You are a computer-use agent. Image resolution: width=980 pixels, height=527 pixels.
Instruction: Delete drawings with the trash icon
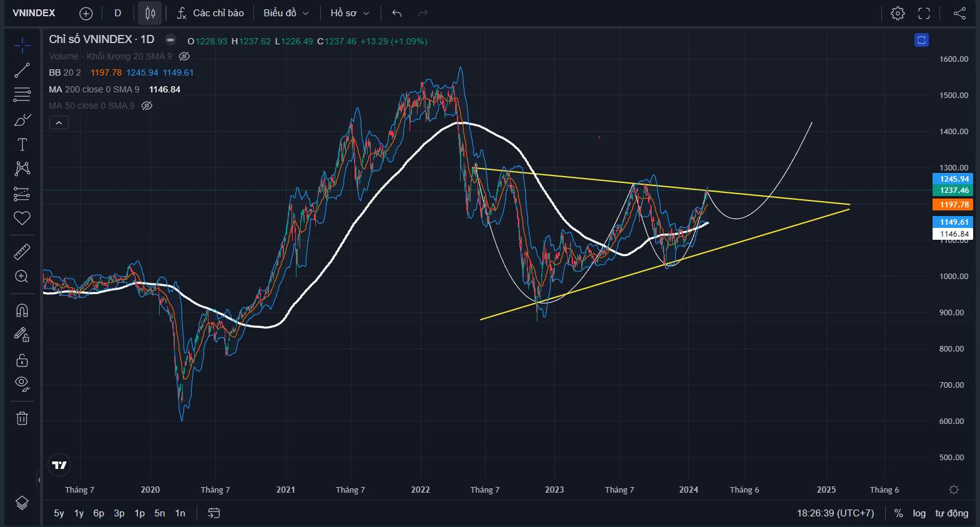coord(22,418)
